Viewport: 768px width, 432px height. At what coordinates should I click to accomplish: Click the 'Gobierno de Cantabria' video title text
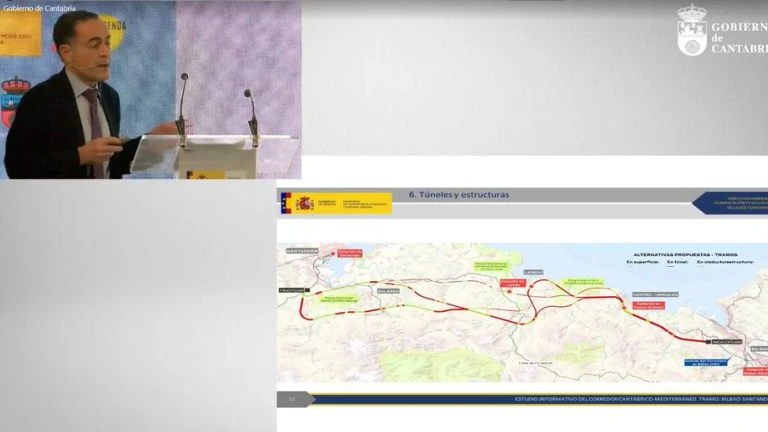(40, 8)
